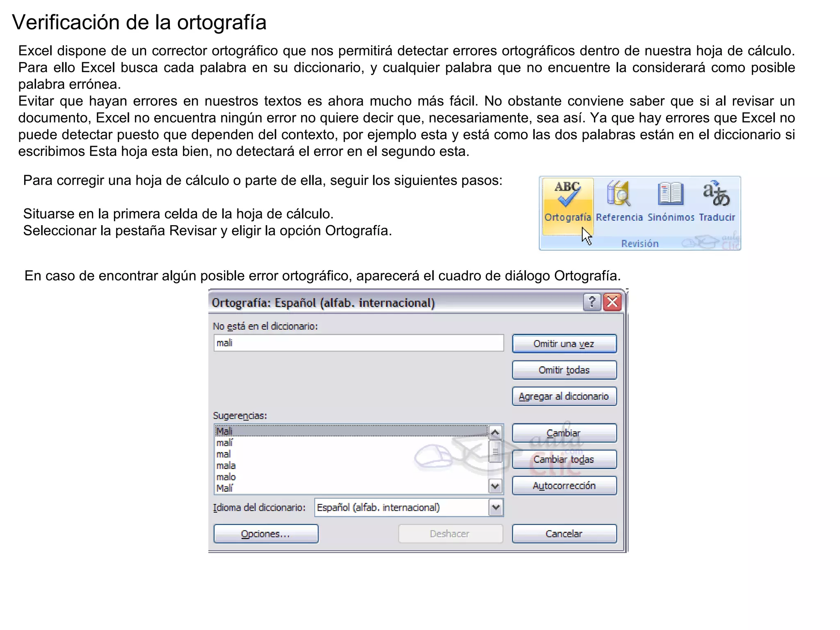Click the 'Verificación de la ortografía' heading
This screenshot has width=840, height=630.
click(139, 23)
